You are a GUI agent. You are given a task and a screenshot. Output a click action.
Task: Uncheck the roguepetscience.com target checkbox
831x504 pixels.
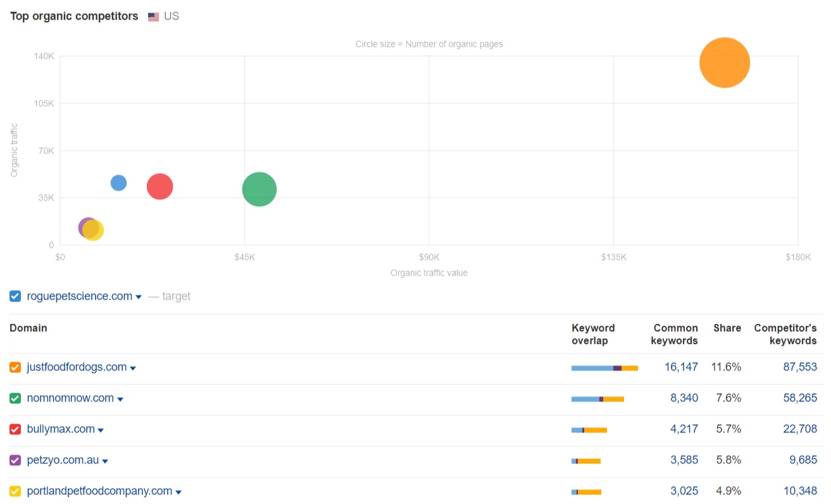coord(15,296)
